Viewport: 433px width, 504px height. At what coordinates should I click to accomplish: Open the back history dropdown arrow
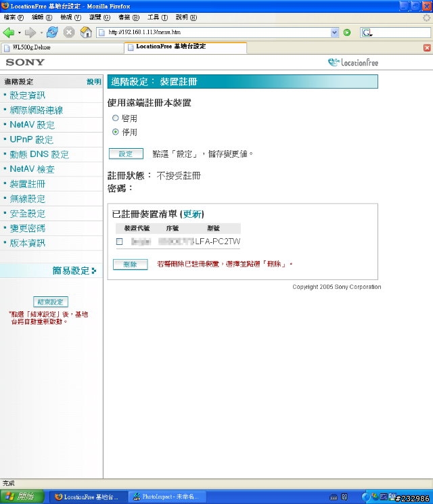[20, 32]
